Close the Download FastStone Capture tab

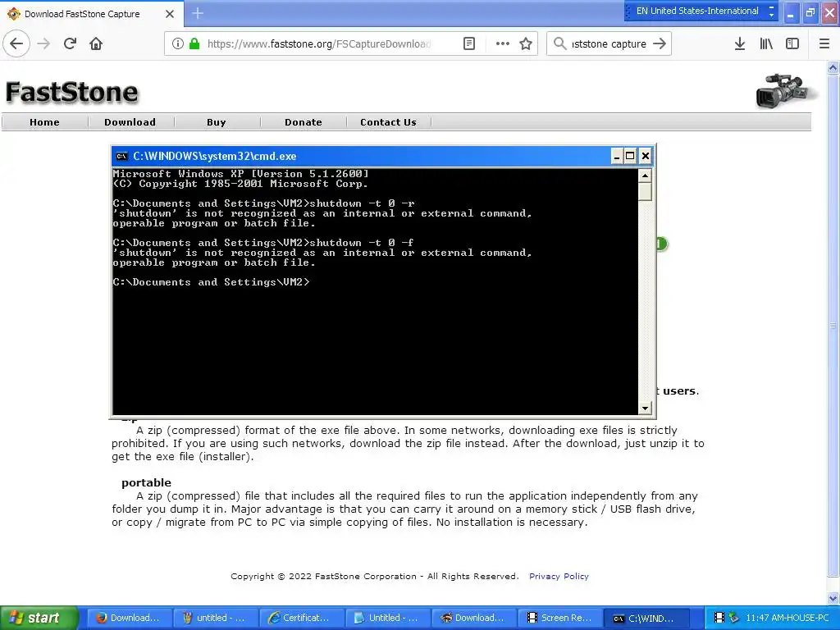pos(170,14)
